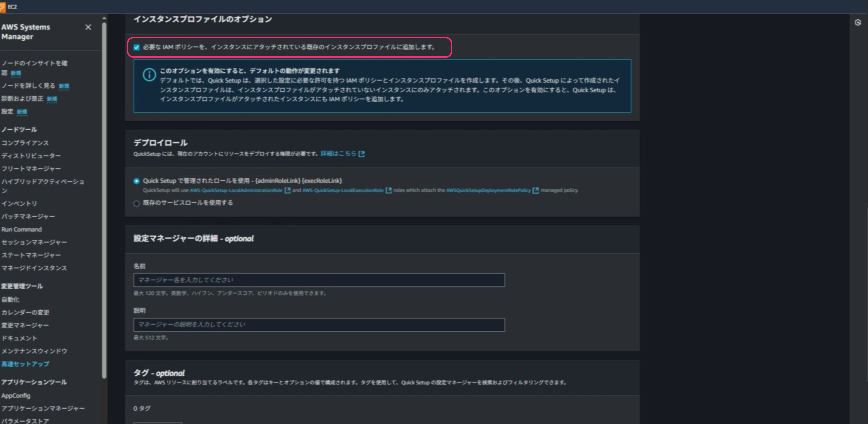Open 詳細はこちら deploy role link

tap(338, 154)
